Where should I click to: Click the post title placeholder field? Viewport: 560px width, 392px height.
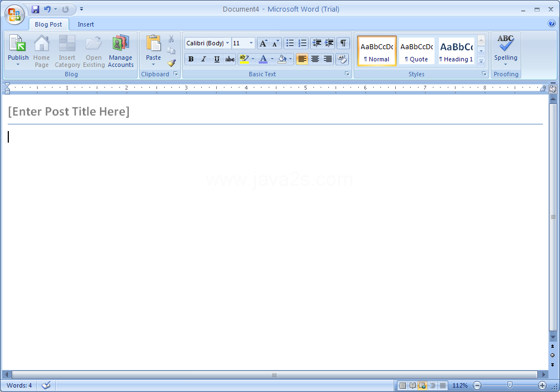(x=69, y=112)
